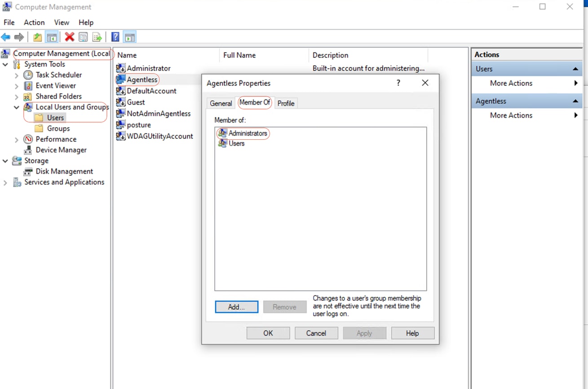Expand the Performance node

(x=17, y=140)
